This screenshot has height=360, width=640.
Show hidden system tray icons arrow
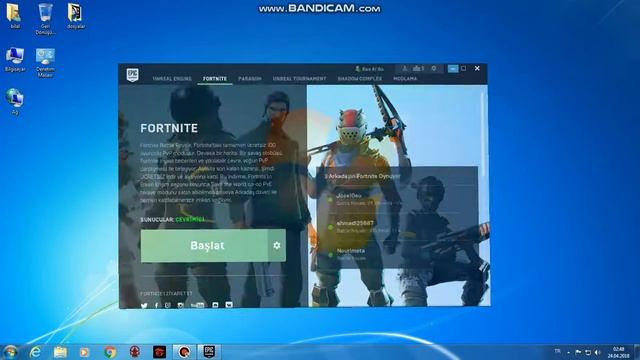(x=569, y=352)
